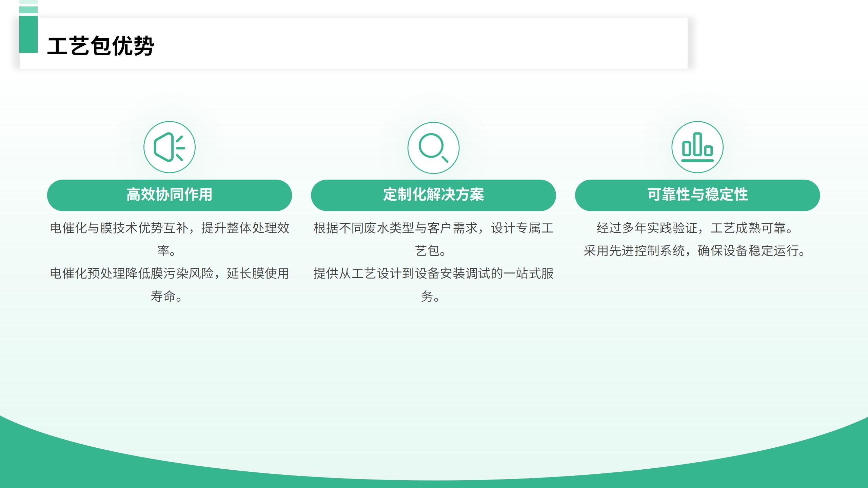Select the 高效协同作用 green heading pill

tap(169, 195)
